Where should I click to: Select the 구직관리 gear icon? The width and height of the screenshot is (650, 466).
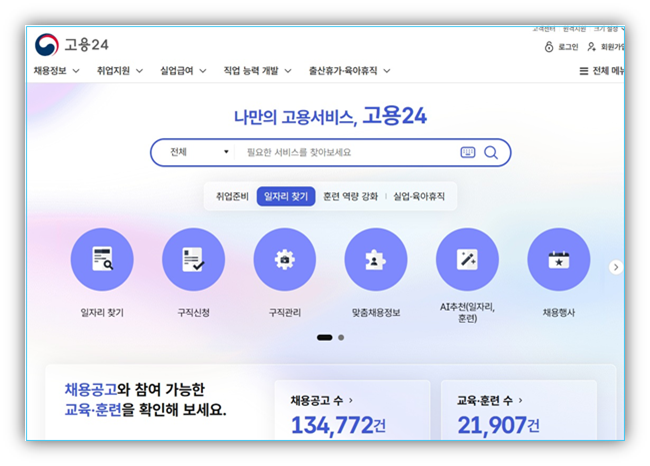[x=285, y=260]
